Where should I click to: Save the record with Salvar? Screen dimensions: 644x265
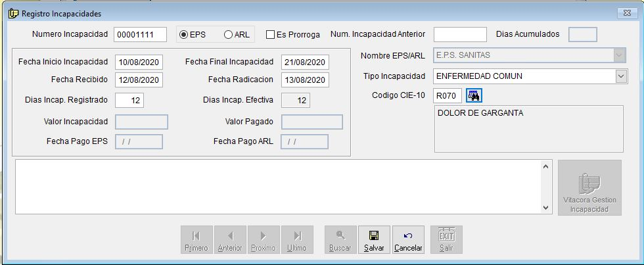374,240
